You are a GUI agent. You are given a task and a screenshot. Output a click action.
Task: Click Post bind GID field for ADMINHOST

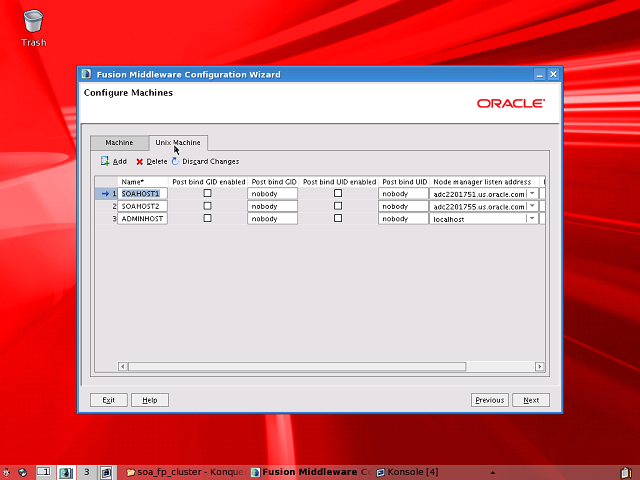[272, 218]
